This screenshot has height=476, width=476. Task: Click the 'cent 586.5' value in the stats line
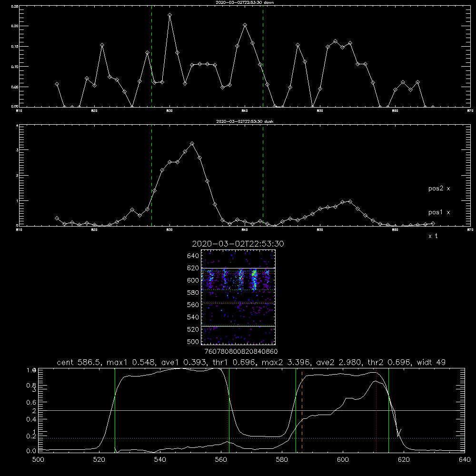79,362
